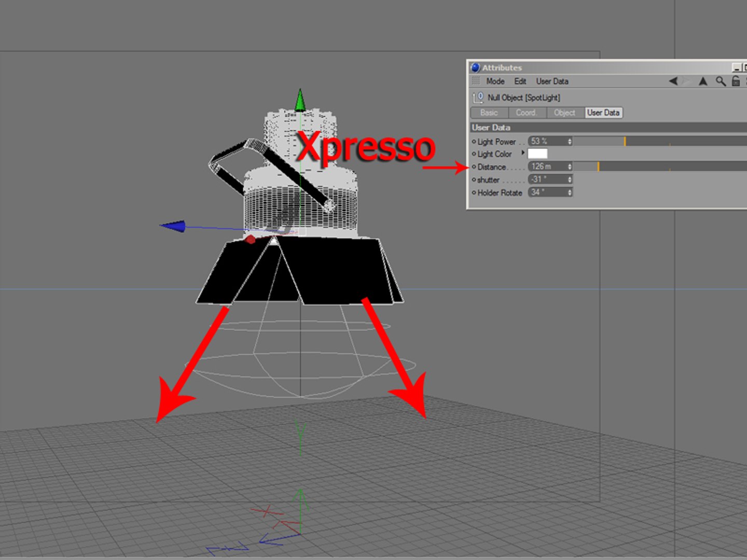Image resolution: width=747 pixels, height=560 pixels.
Task: Click the white Light Color swatch
Action: (537, 153)
